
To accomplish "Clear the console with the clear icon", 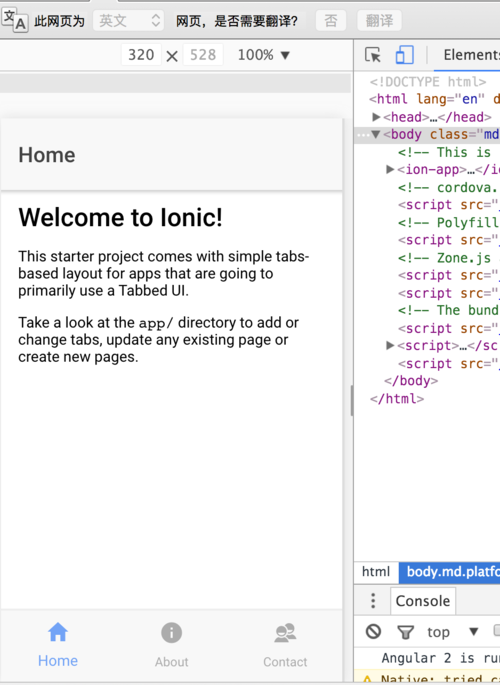I will 373,632.
